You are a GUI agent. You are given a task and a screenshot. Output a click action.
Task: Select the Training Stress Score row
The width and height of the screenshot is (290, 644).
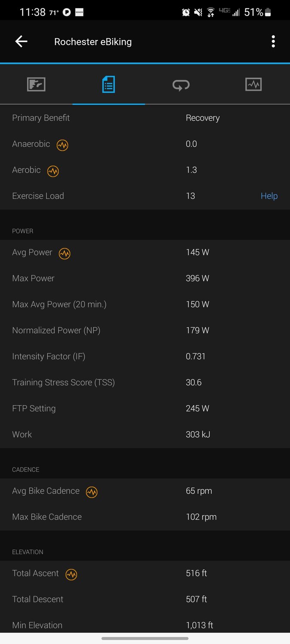click(145, 382)
